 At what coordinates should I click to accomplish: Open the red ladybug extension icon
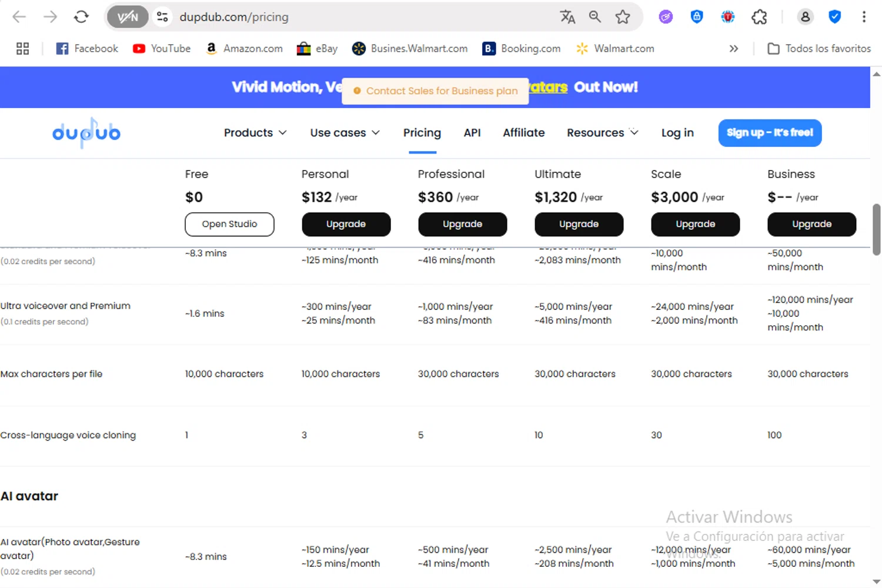pyautogui.click(x=728, y=17)
